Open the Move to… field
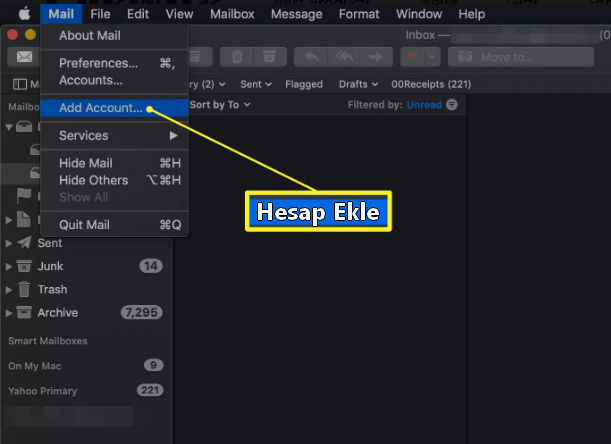This screenshot has width=611, height=444. [520, 57]
